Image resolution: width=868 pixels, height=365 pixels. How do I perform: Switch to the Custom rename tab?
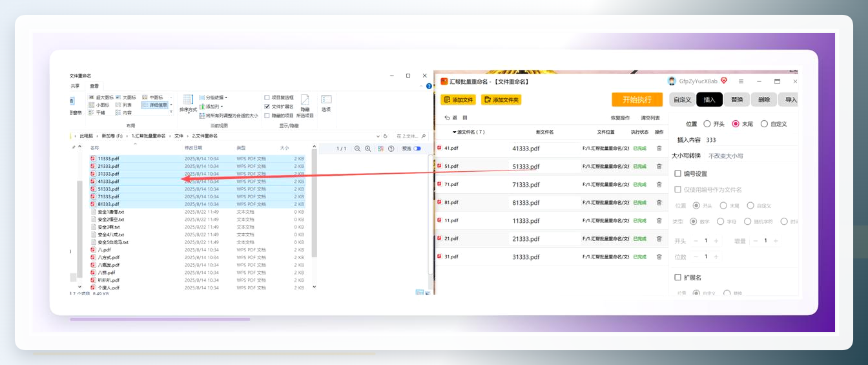[683, 99]
